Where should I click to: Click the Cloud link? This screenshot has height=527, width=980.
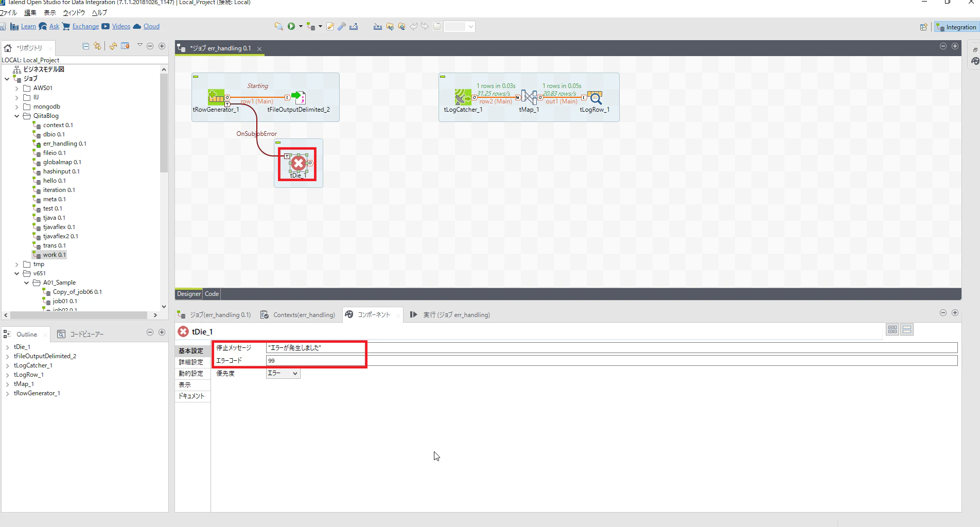pos(151,26)
